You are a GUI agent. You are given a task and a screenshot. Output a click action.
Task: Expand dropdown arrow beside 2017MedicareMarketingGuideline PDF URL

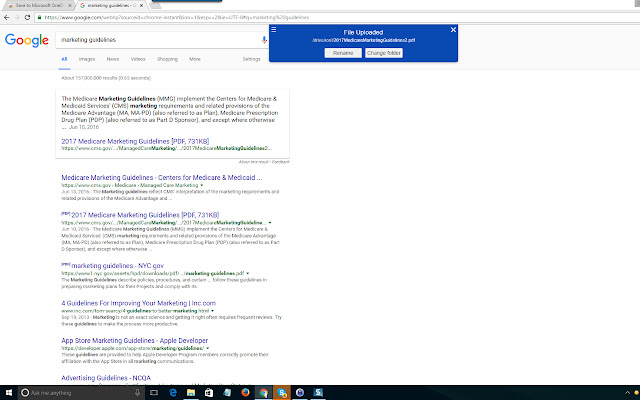270,223
